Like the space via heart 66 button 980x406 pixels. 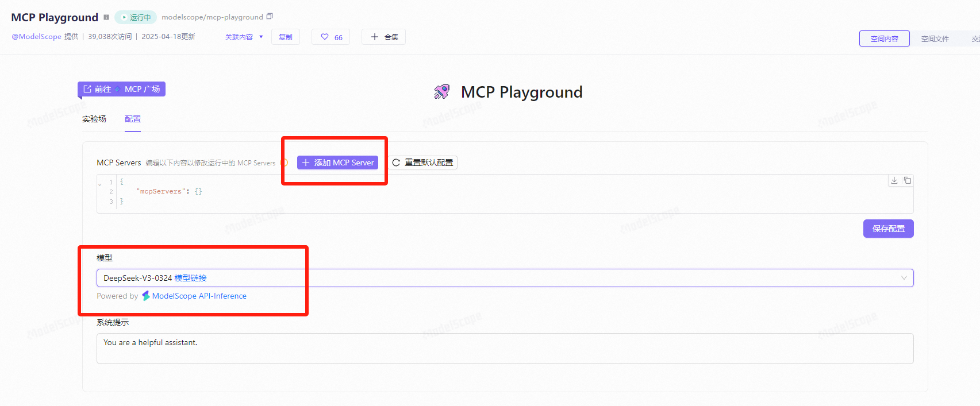[331, 37]
